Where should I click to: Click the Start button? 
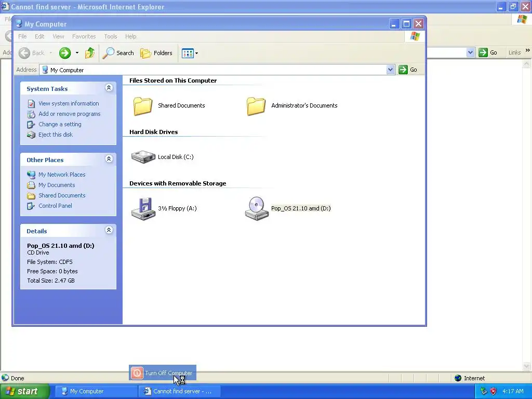(24, 391)
